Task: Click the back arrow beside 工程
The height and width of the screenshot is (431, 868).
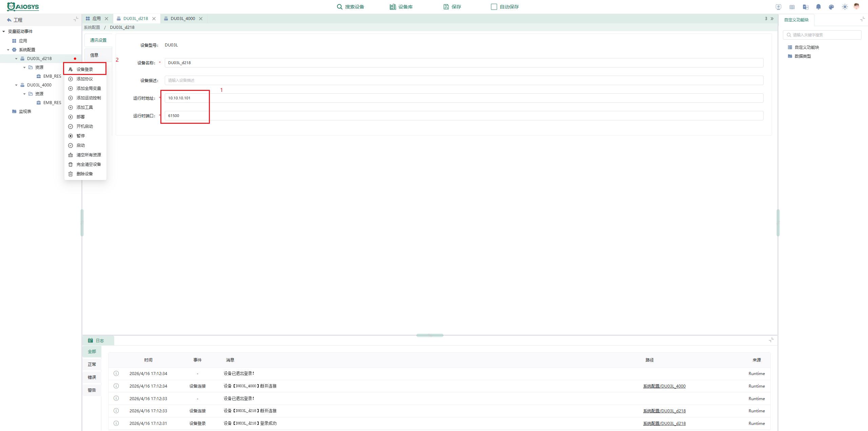Action: (x=9, y=20)
